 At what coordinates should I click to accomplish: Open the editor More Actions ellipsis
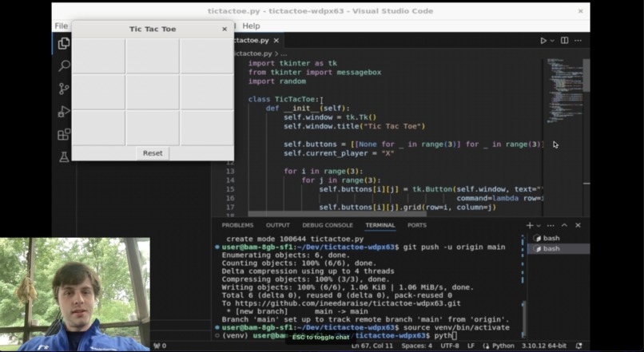[578, 40]
